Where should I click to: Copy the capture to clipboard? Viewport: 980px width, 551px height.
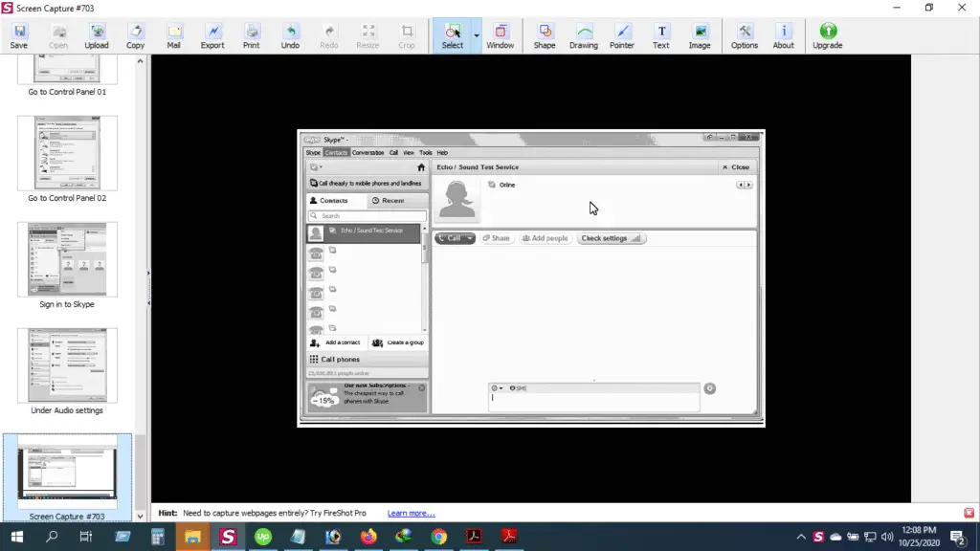pos(135,35)
